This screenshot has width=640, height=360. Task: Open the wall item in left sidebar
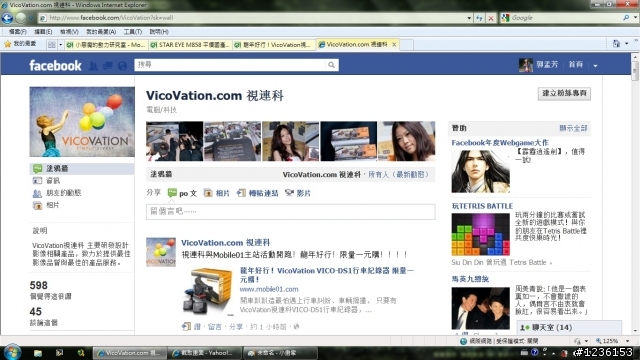pos(82,169)
